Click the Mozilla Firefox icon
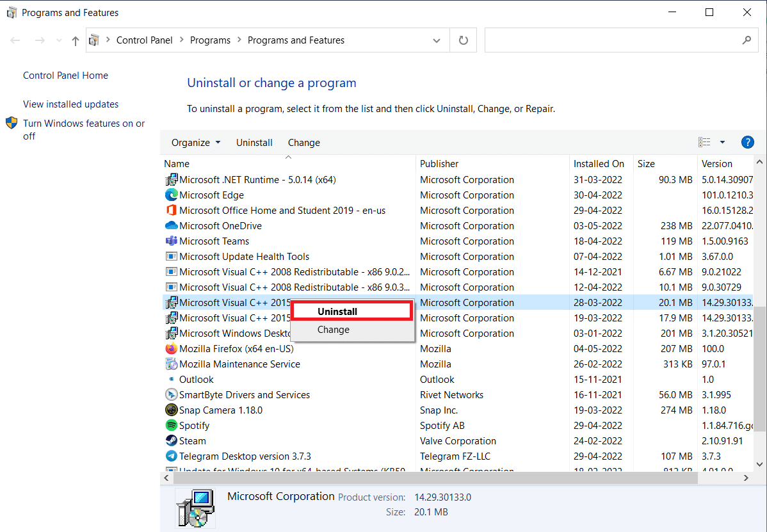The width and height of the screenshot is (767, 532). point(171,349)
